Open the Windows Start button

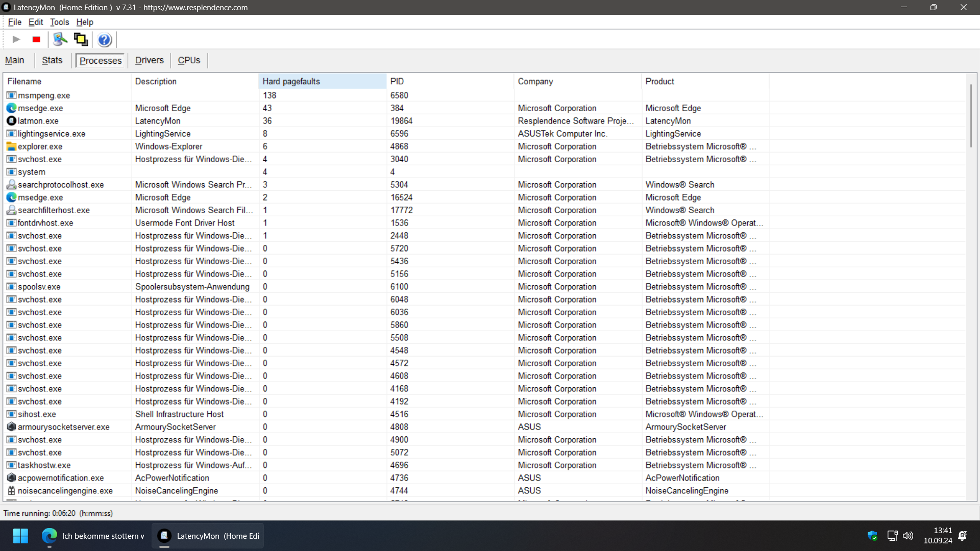pyautogui.click(x=20, y=536)
